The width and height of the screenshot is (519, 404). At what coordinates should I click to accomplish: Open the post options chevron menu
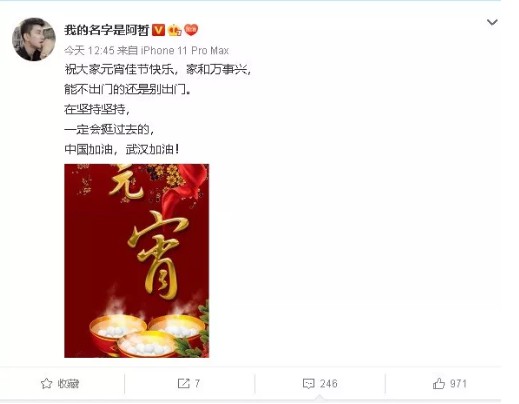point(492,22)
